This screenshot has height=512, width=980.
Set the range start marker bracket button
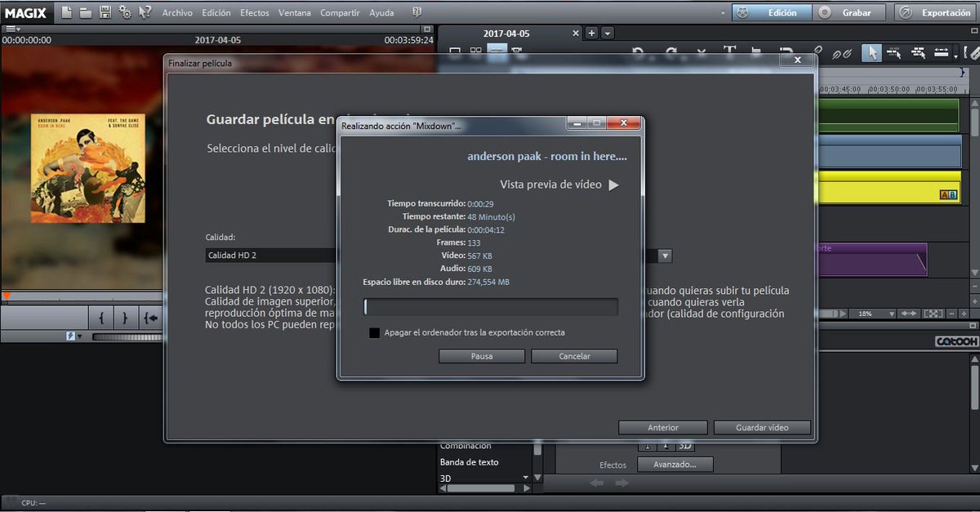(100, 318)
